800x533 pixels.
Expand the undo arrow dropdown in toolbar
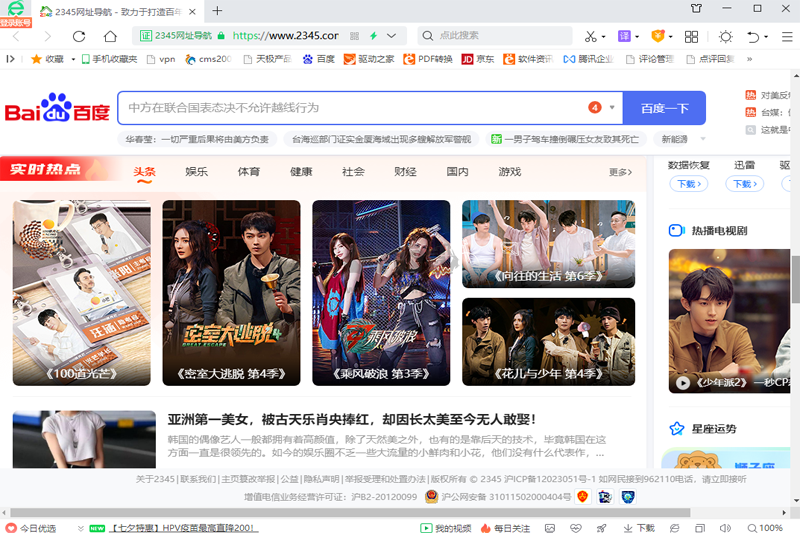click(x=765, y=36)
